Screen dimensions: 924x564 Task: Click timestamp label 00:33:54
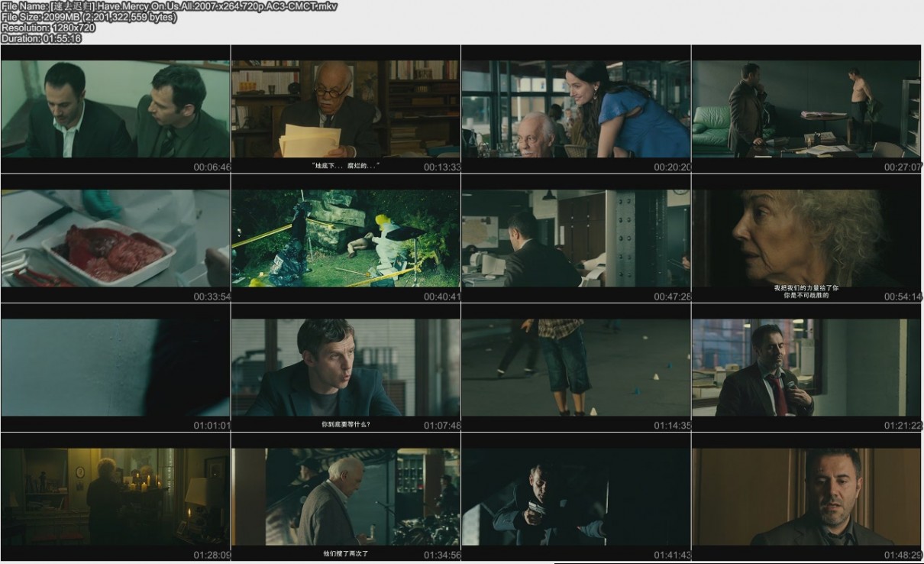(212, 297)
